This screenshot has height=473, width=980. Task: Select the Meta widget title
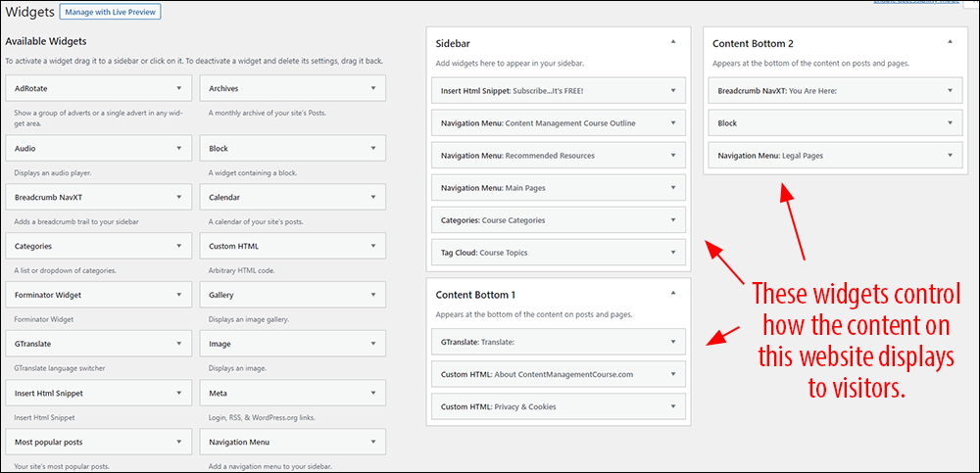[219, 394]
